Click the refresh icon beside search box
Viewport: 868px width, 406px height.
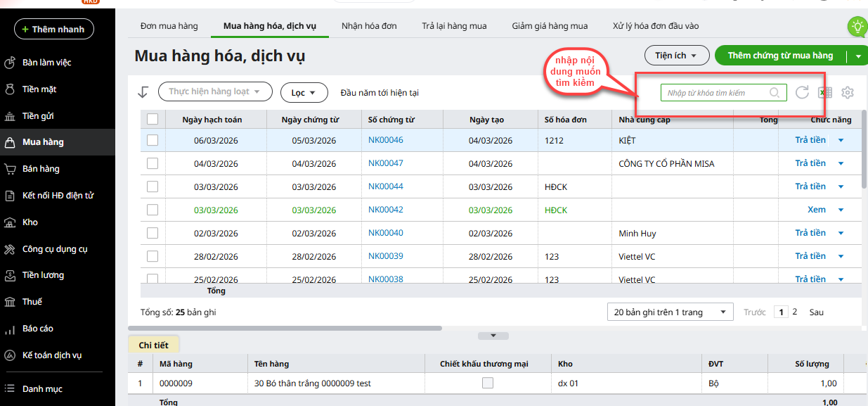[802, 92]
